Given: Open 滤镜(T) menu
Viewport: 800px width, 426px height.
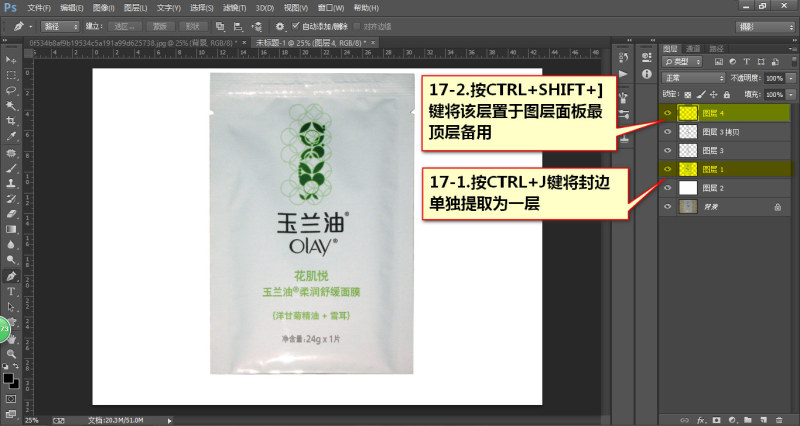Looking at the screenshot, I should point(234,8).
